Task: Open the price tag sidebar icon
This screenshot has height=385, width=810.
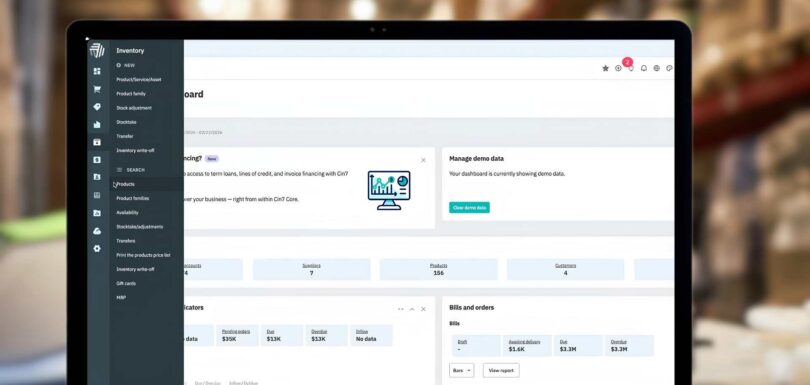Action: click(97, 107)
